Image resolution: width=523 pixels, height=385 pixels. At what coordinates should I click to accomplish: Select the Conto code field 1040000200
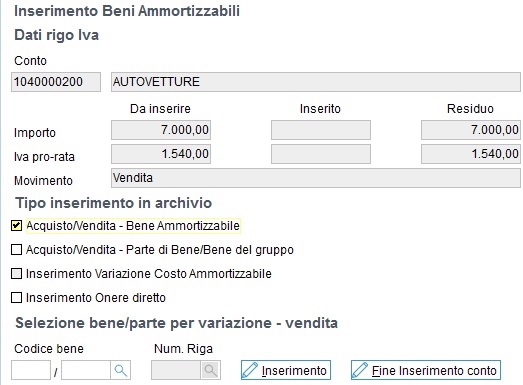pos(56,82)
